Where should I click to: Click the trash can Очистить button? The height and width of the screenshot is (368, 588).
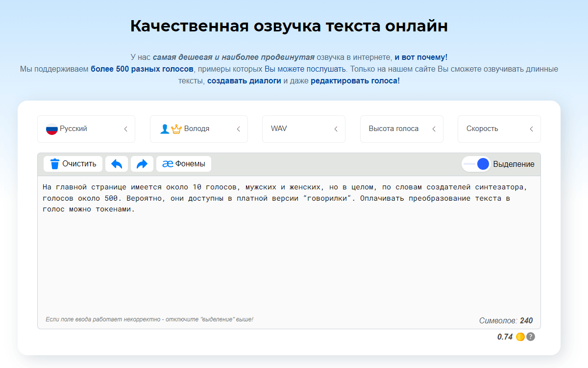click(73, 164)
